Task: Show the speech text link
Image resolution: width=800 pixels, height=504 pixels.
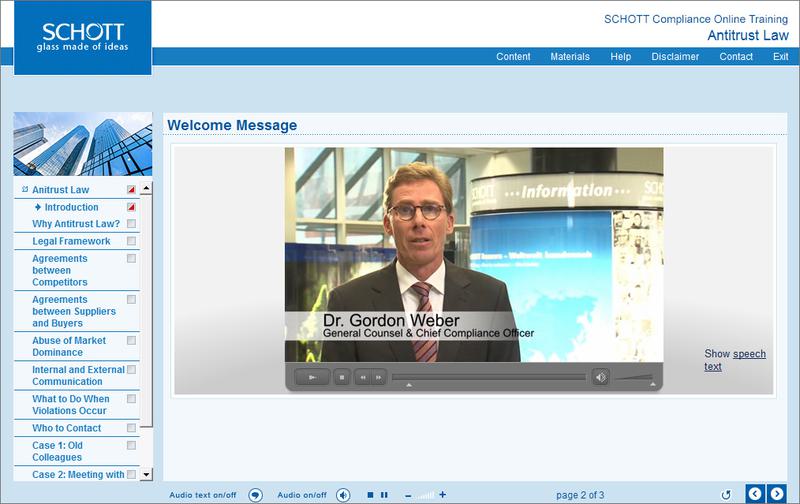Action: [x=748, y=354]
